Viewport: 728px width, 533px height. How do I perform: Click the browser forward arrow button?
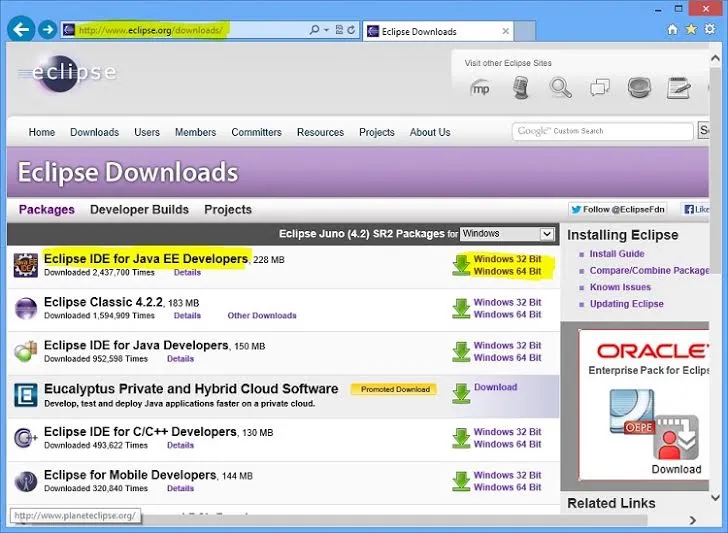point(47,30)
